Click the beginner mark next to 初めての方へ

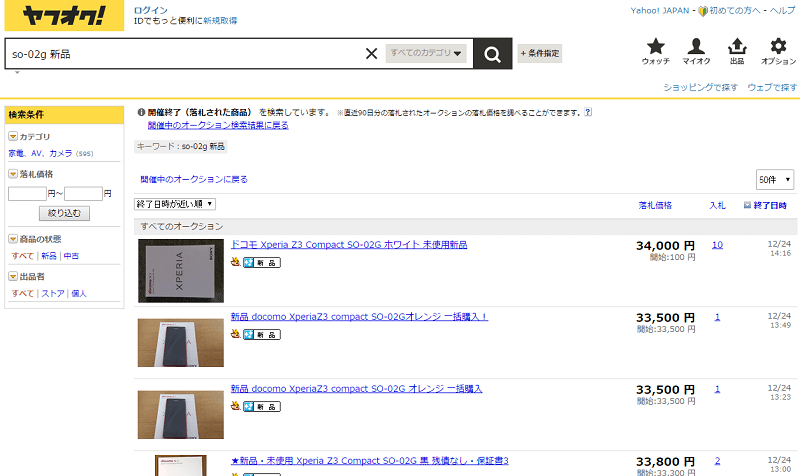(703, 11)
